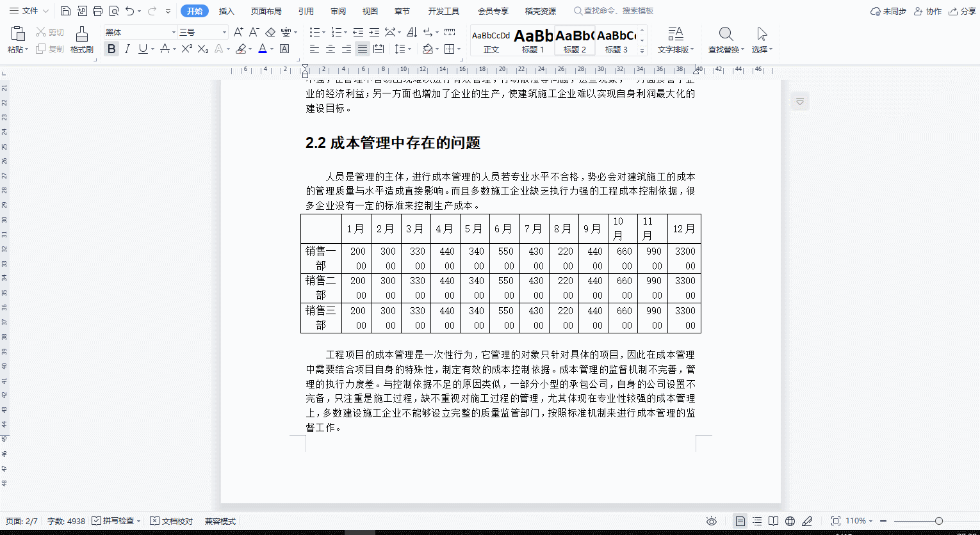Clear formatting with the eraser icon
Screen dimensions: 980x535
pos(270,32)
